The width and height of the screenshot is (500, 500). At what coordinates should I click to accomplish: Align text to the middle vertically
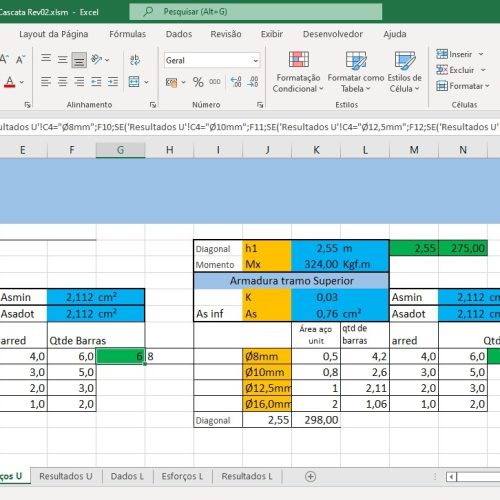(x=62, y=60)
